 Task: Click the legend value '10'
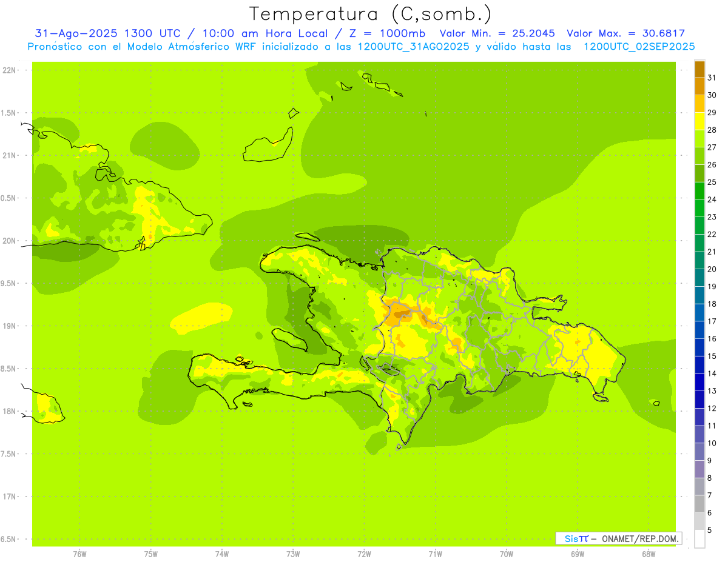[x=712, y=443]
